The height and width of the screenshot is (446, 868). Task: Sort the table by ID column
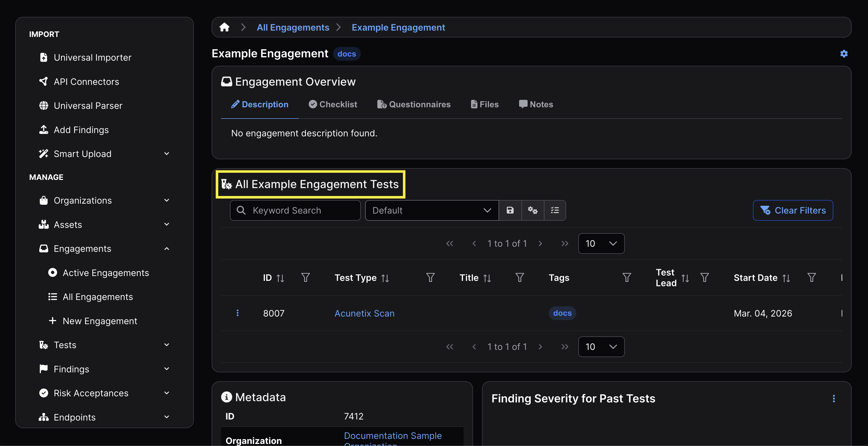click(x=280, y=278)
